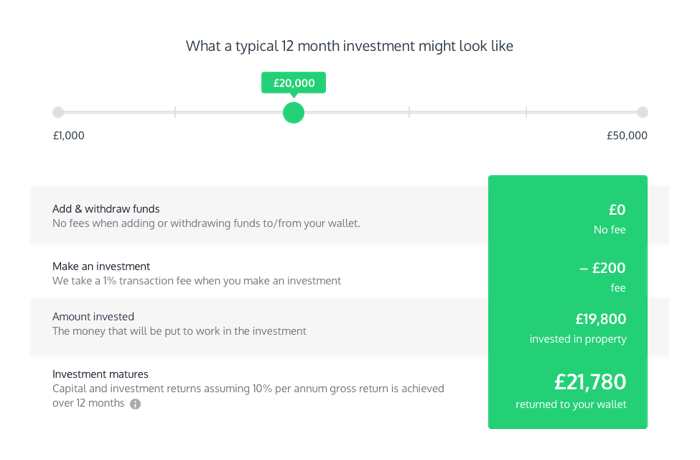Click the last tick mark before the £50,000 end
700x460 pixels.
coord(526,112)
